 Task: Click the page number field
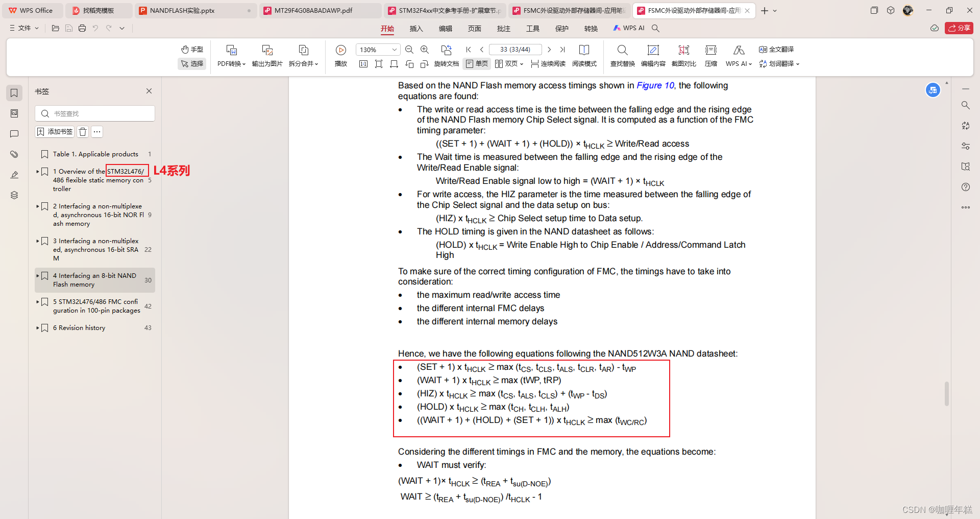point(515,50)
